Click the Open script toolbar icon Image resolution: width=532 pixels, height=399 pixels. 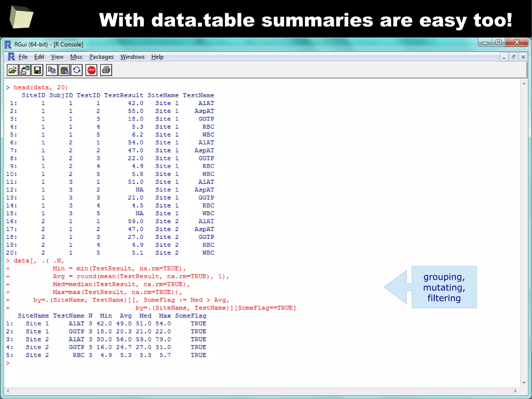(12, 70)
